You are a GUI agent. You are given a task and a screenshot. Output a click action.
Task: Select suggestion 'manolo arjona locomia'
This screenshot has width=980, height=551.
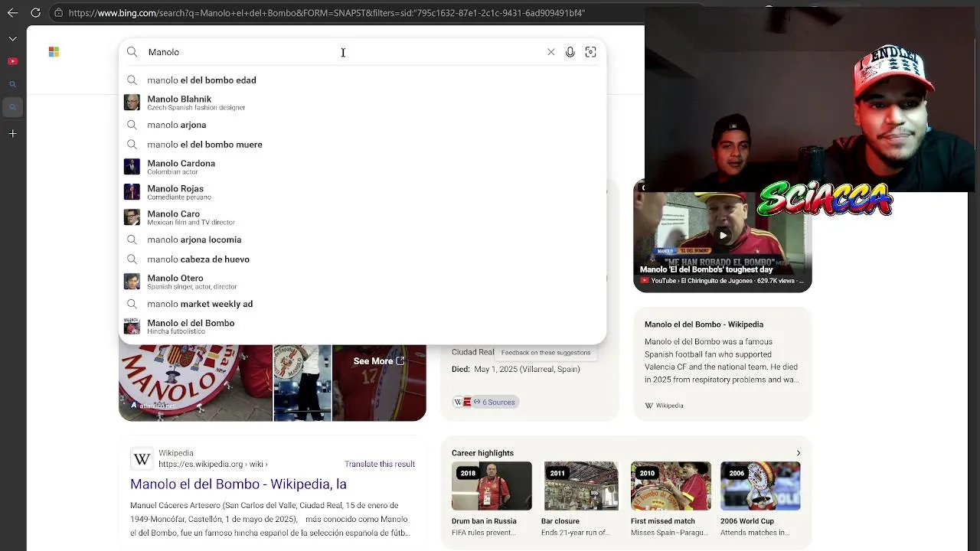pos(363,240)
